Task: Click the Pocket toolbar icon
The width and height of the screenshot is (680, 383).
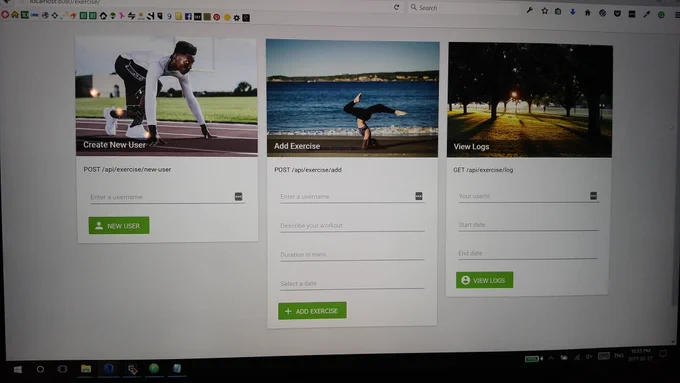Action: (617, 13)
